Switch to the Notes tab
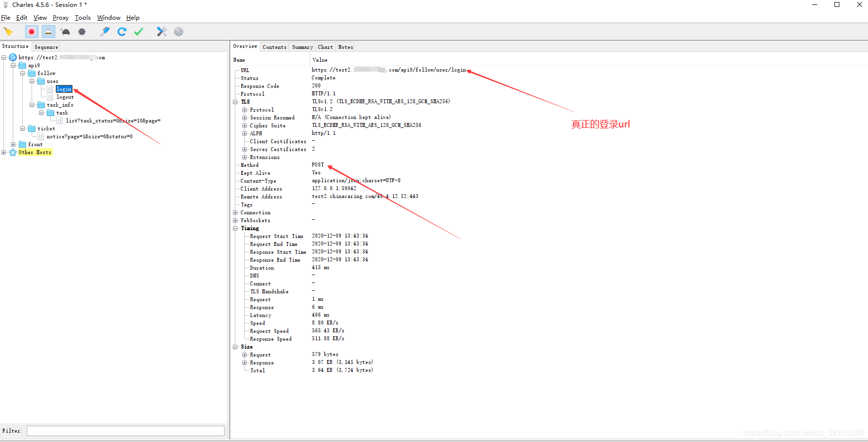Image resolution: width=868 pixels, height=442 pixels. point(345,47)
